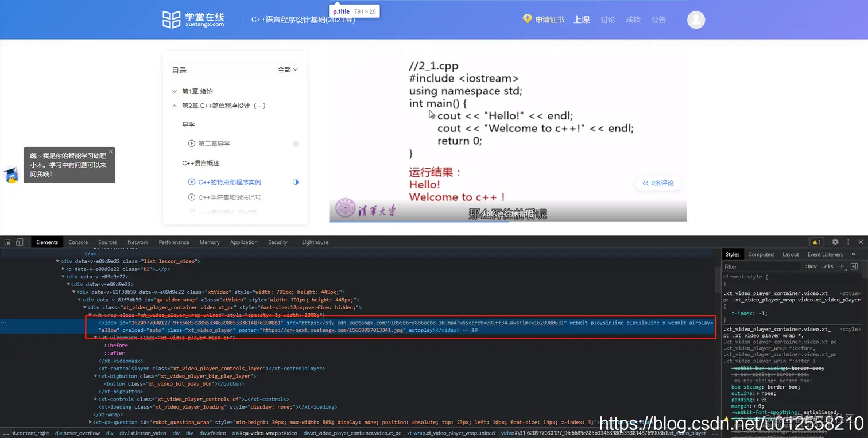The height and width of the screenshot is (438, 868).
Task: Click the ellipsis on the selected video node
Action: click(3, 323)
